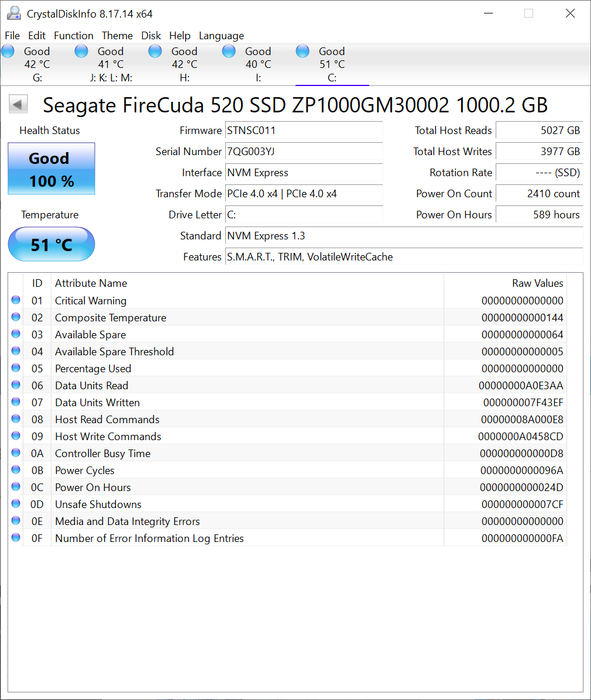Click status dot for Host Read Commands

tap(16, 419)
